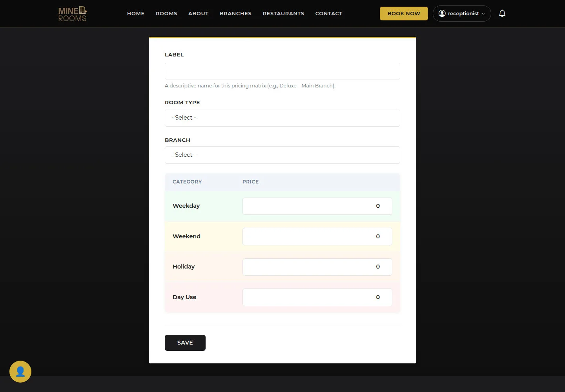The image size is (565, 392).
Task: Select the Holiday row label
Action: click(184, 267)
